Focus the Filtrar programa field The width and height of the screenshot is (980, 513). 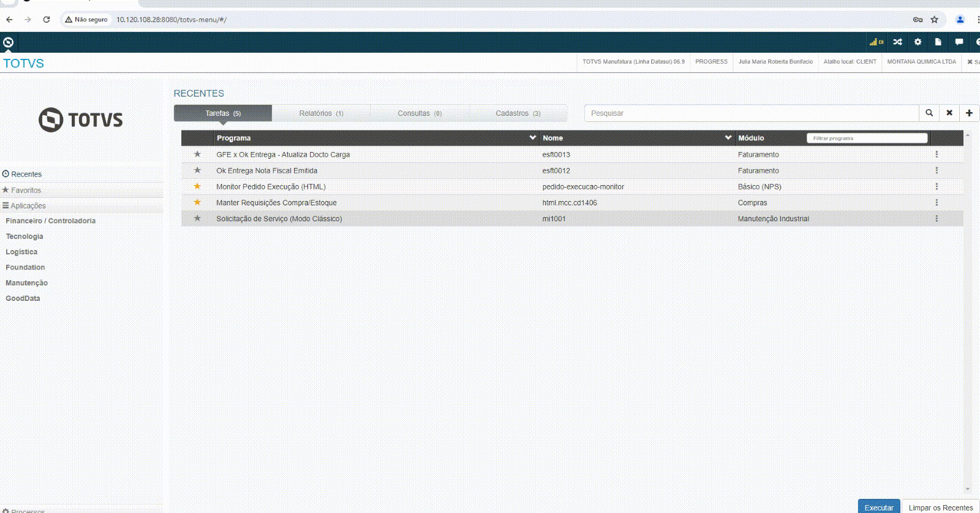point(867,138)
